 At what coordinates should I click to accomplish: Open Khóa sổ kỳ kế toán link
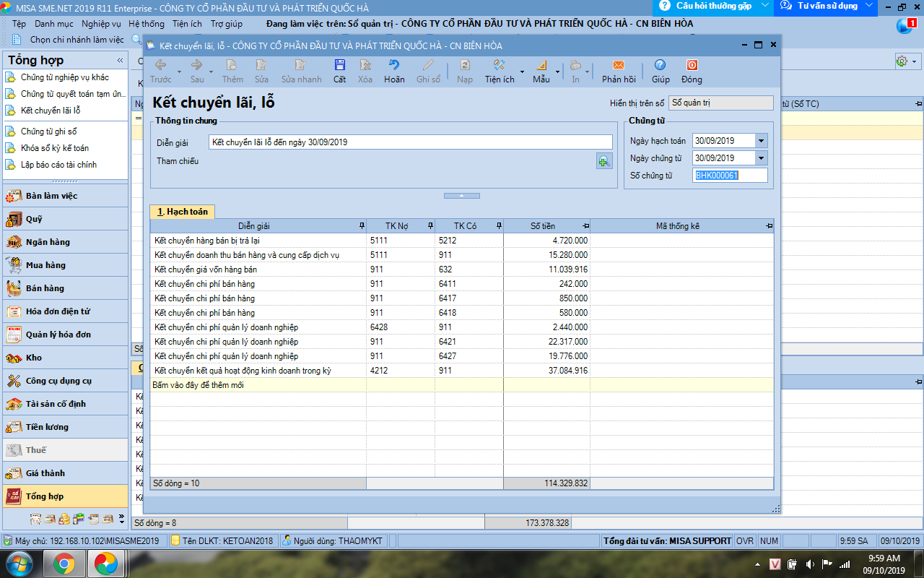click(x=55, y=148)
